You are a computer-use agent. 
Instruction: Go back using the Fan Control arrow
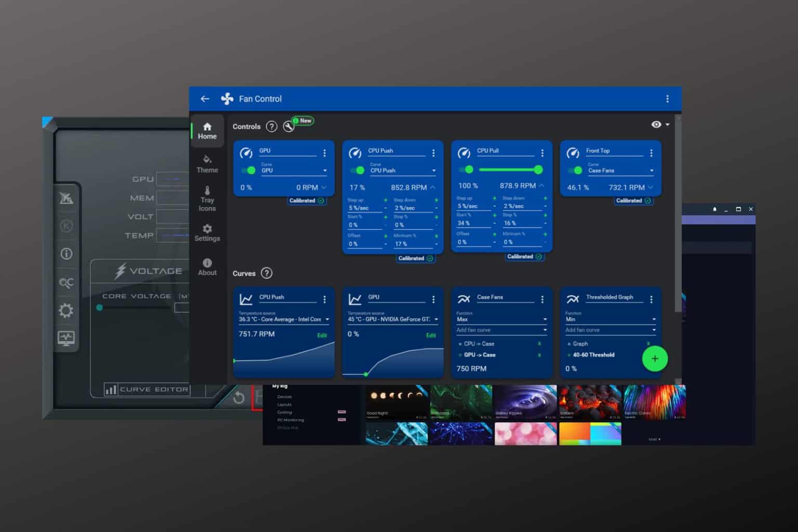point(205,99)
